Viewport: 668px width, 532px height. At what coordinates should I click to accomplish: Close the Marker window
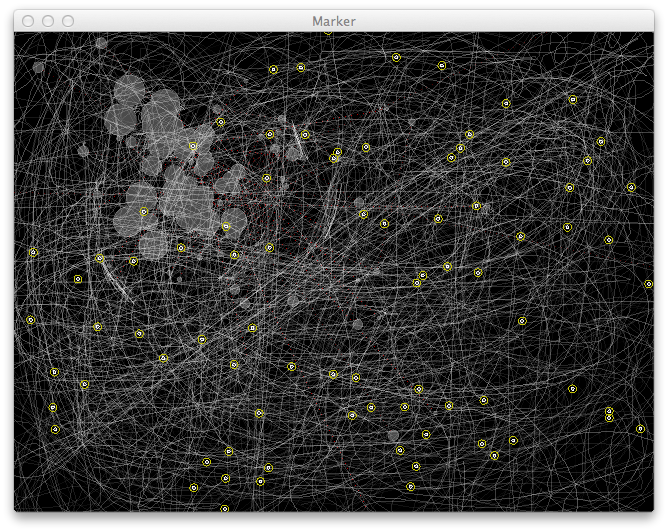click(x=28, y=21)
